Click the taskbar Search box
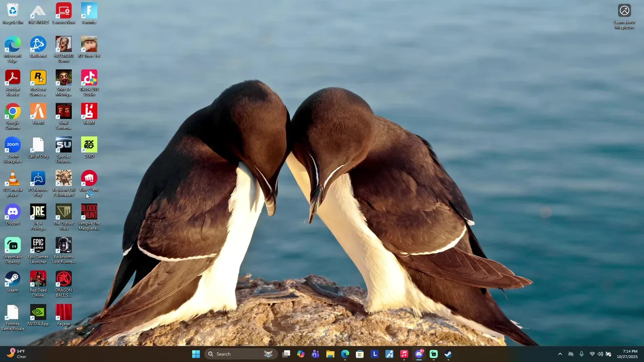Screen dimensions: 644x362 click(242, 354)
